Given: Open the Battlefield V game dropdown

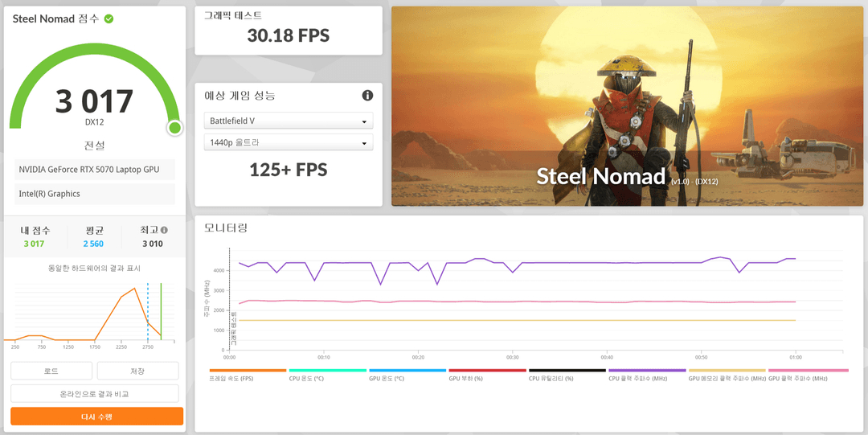Looking at the screenshot, I should (288, 121).
